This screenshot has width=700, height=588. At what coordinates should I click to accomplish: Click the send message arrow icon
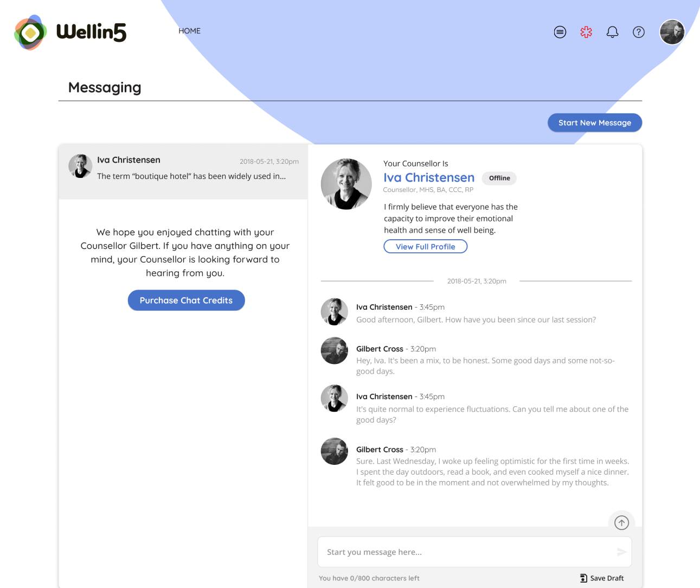click(x=621, y=552)
